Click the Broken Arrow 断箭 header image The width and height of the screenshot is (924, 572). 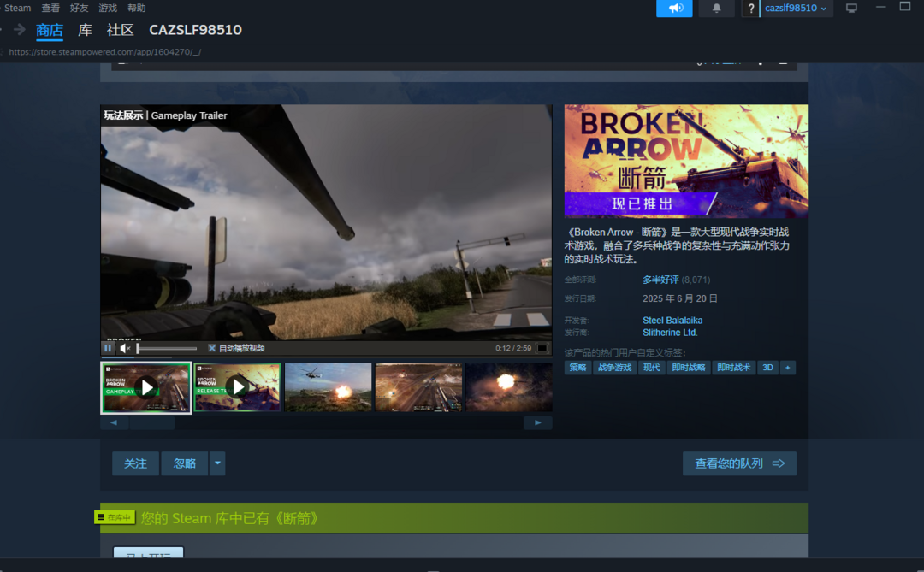click(x=686, y=161)
